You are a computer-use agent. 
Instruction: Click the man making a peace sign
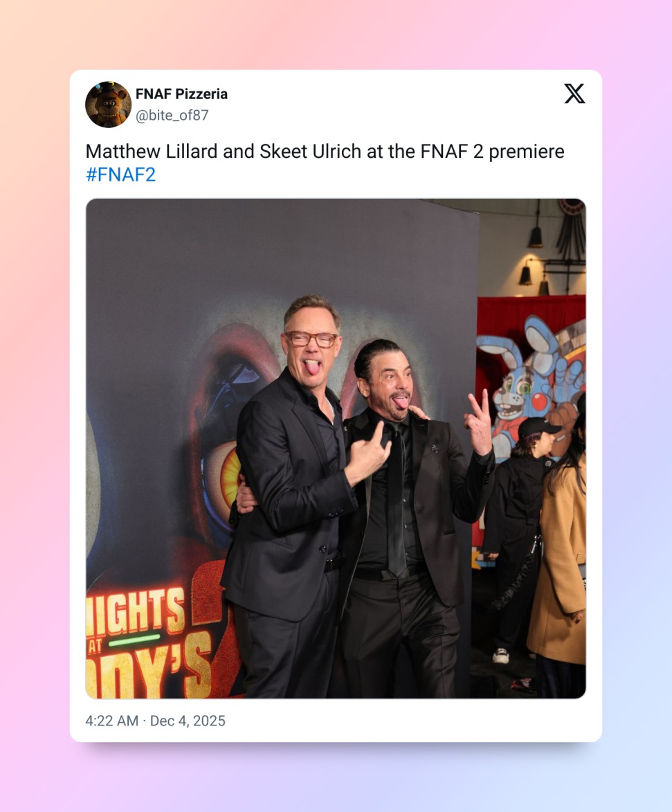(x=409, y=518)
